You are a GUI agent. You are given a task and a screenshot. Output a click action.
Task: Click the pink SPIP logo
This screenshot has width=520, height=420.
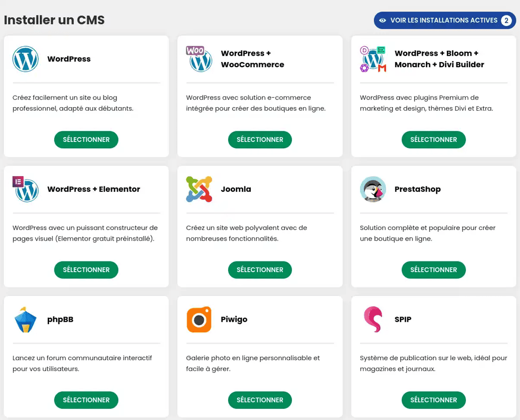pyautogui.click(x=373, y=319)
